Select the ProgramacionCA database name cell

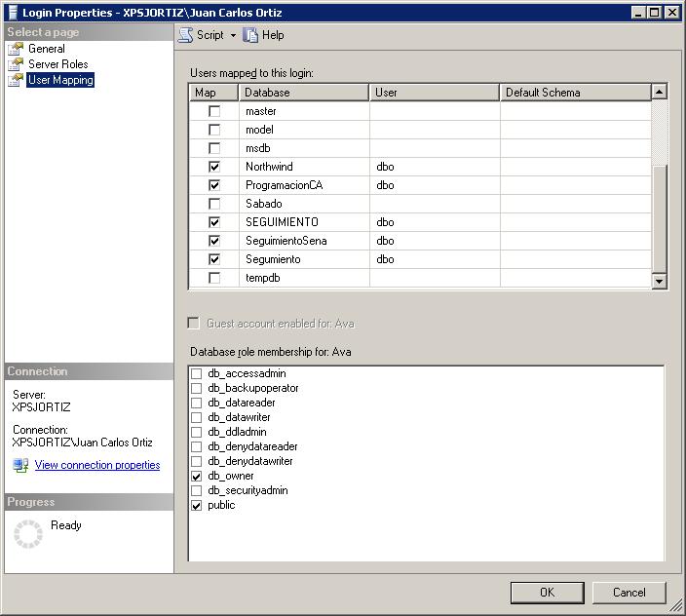pos(304,185)
